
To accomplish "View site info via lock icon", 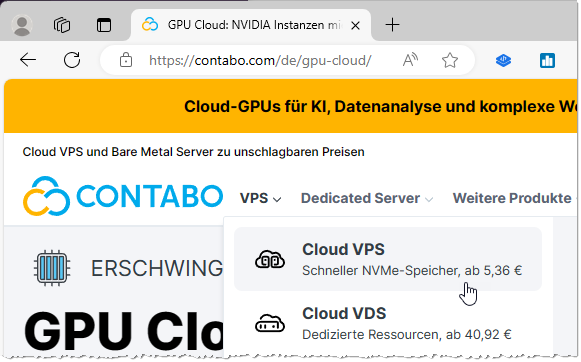I will point(126,60).
